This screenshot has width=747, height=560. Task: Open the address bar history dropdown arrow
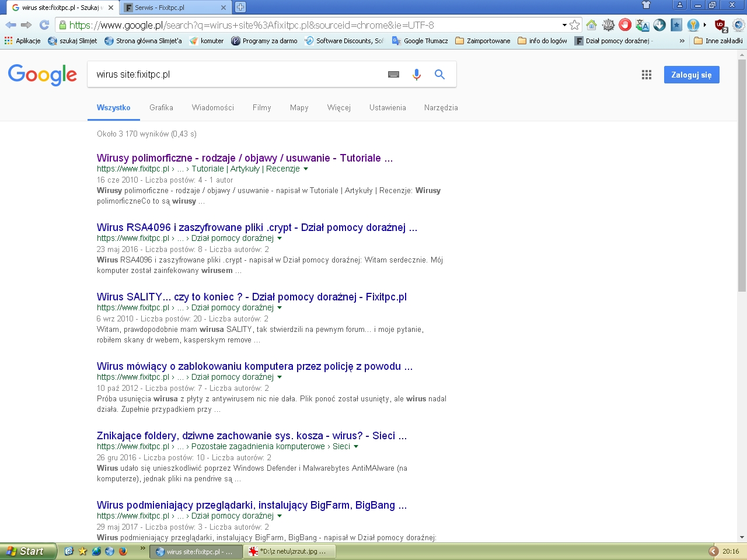(564, 25)
